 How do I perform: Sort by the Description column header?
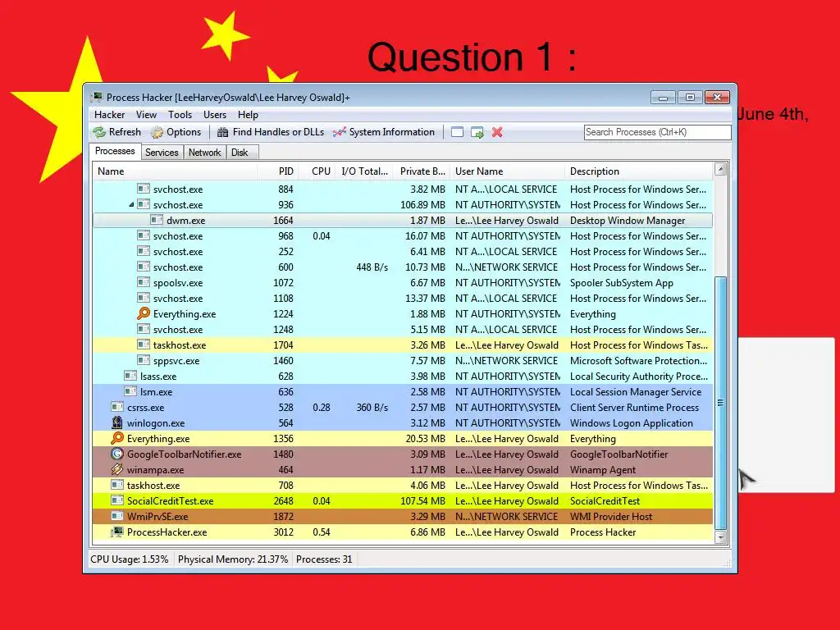click(x=640, y=171)
